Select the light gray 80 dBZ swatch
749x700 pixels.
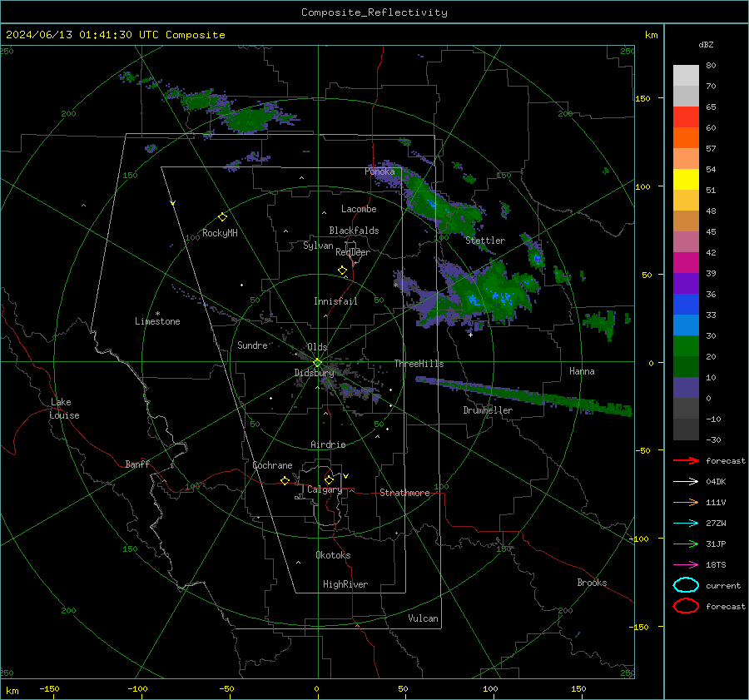click(686, 75)
